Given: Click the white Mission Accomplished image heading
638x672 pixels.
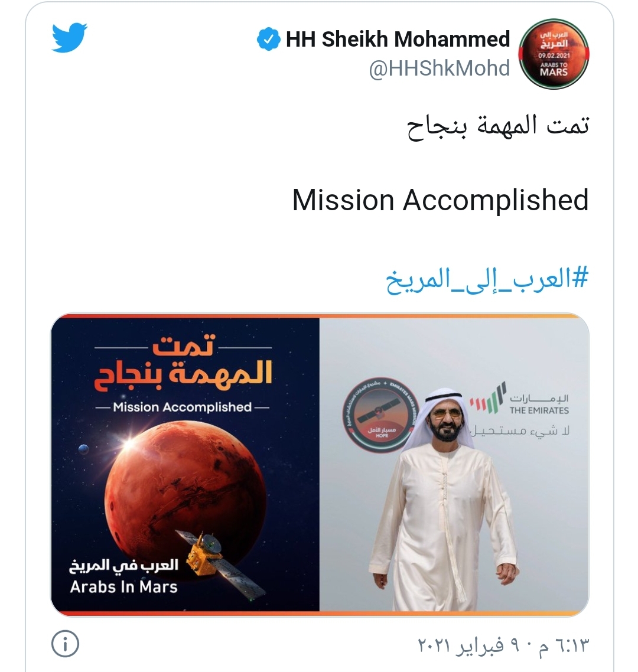Looking at the screenshot, I should [x=182, y=407].
